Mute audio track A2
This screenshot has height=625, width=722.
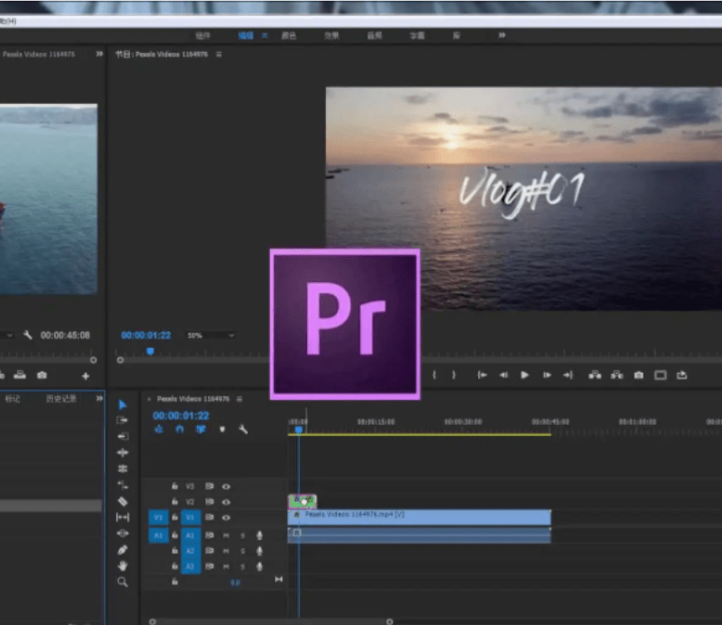tap(226, 551)
